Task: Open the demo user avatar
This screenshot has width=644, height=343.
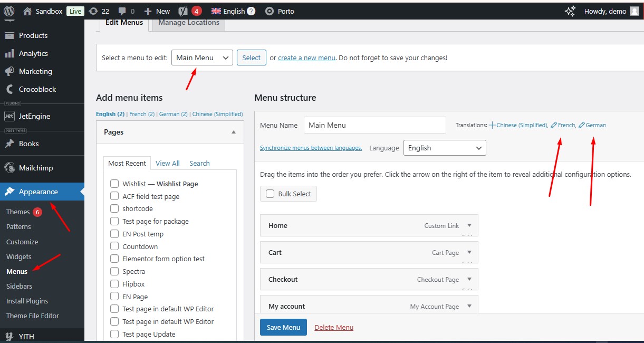Action: (635, 11)
